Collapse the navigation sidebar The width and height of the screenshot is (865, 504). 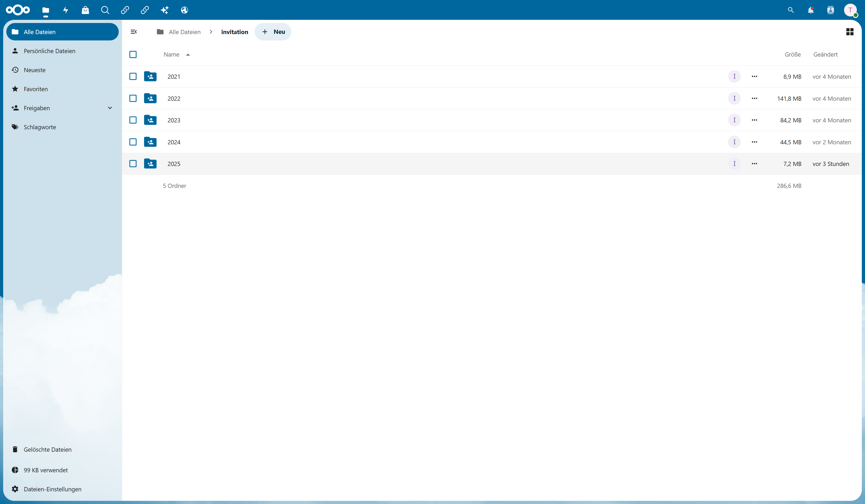[x=134, y=31]
